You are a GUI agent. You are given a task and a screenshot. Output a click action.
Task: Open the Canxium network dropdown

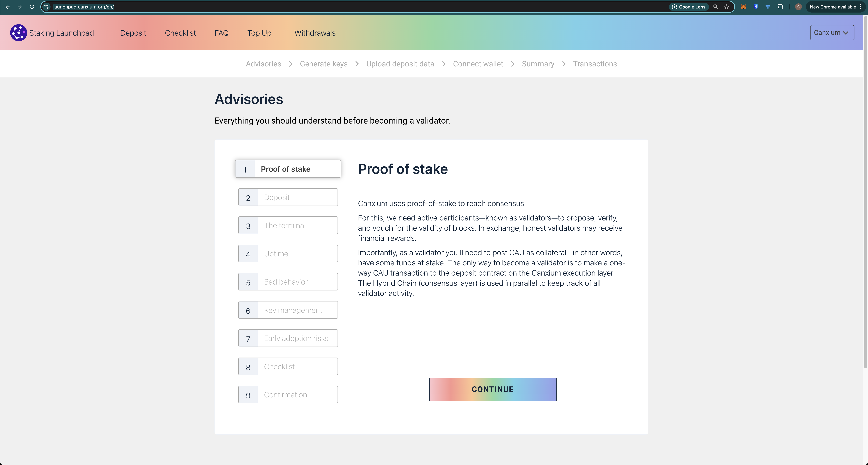[832, 33]
